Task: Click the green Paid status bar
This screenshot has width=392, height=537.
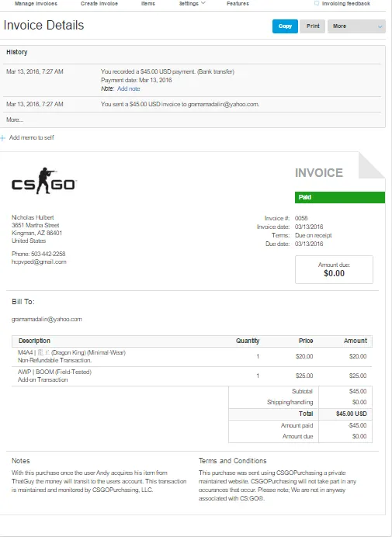Action: 340,197
